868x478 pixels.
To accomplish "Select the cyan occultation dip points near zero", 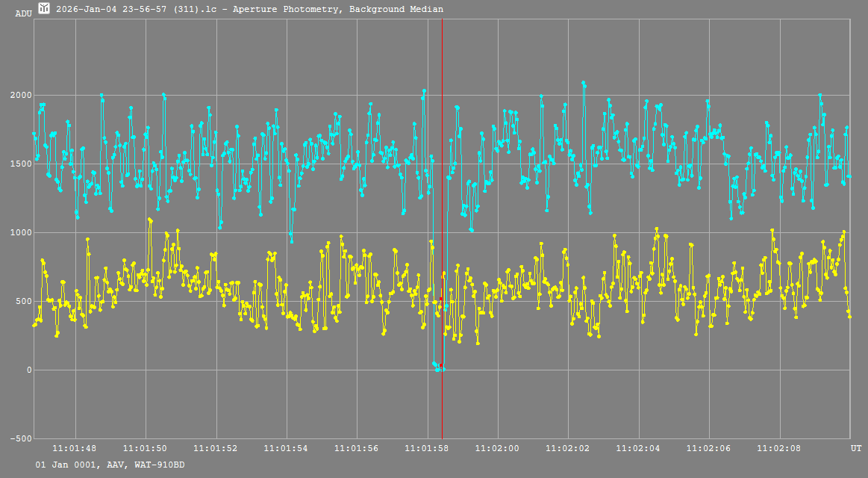I will point(438,367).
